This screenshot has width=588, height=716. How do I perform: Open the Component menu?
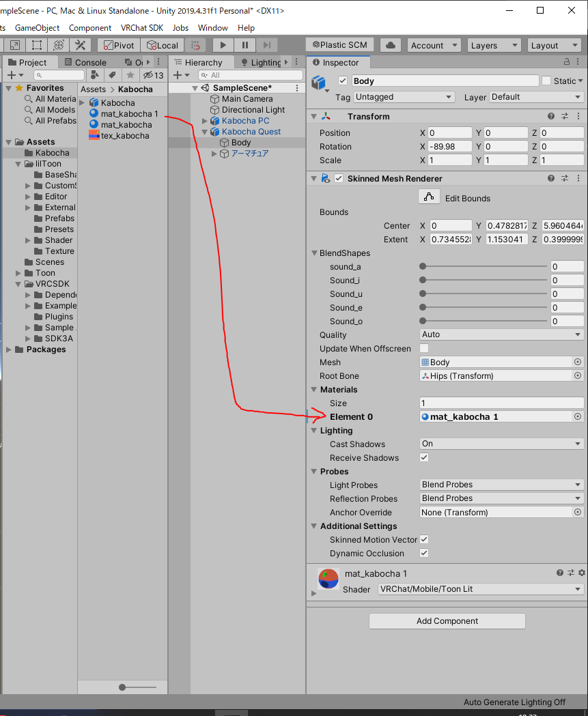pos(90,28)
